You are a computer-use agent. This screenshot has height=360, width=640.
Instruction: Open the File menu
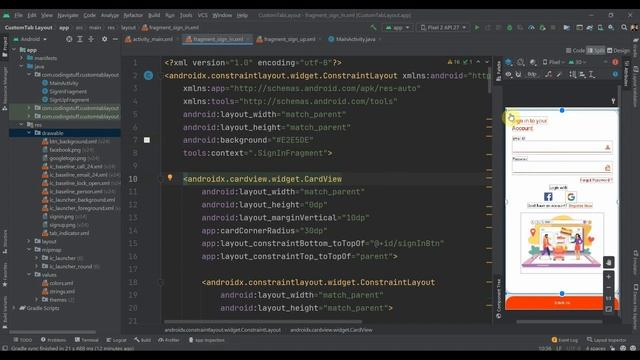pyautogui.click(x=18, y=15)
